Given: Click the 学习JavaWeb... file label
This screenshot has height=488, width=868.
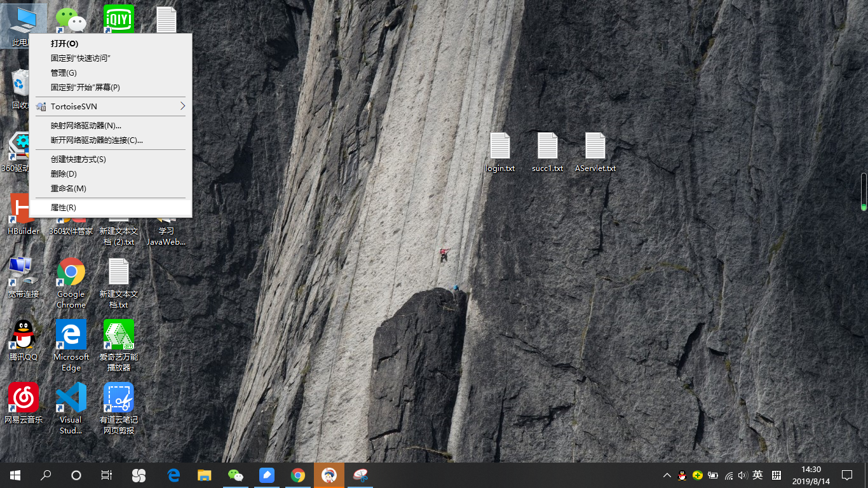Looking at the screenshot, I should point(166,236).
